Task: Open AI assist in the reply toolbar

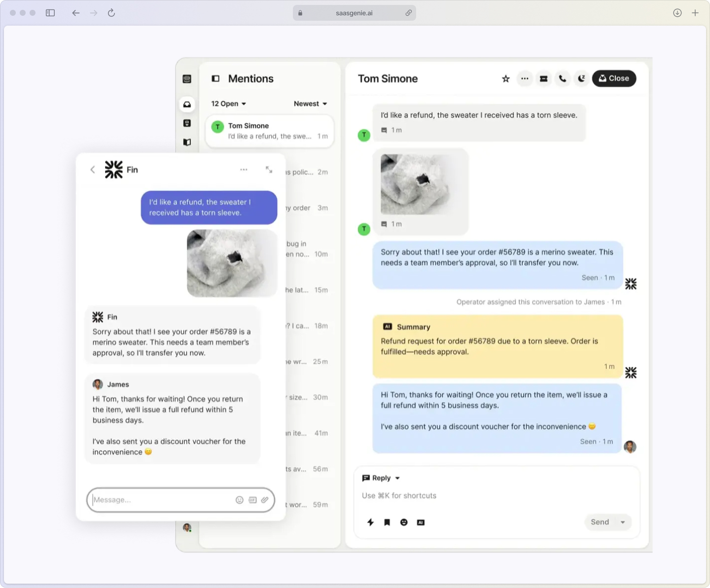Action: (421, 522)
